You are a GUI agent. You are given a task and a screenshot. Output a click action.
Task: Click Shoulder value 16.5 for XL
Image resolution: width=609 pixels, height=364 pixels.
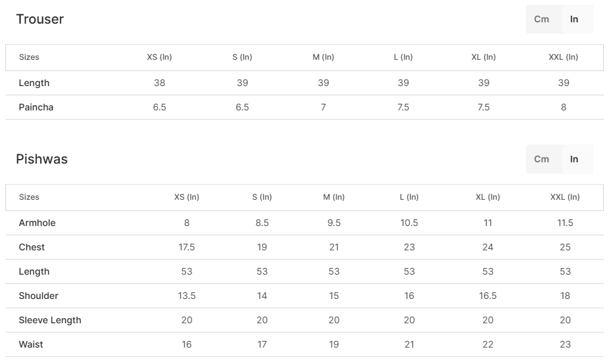488,296
